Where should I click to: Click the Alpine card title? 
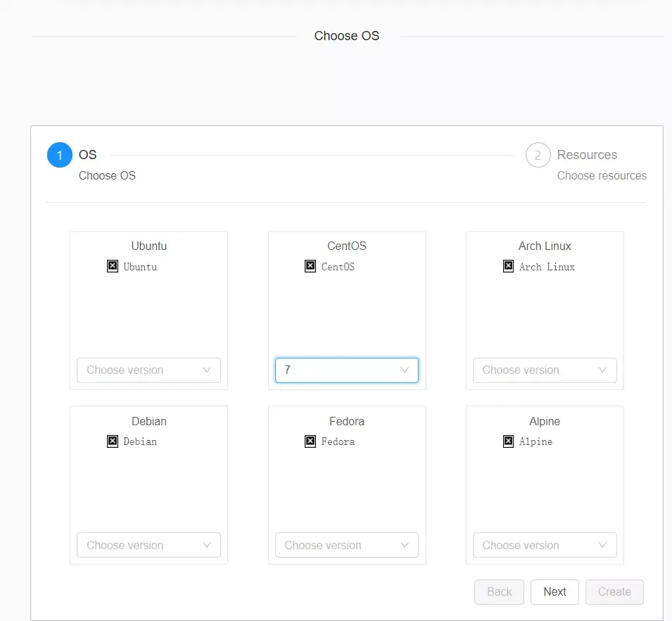(x=545, y=421)
